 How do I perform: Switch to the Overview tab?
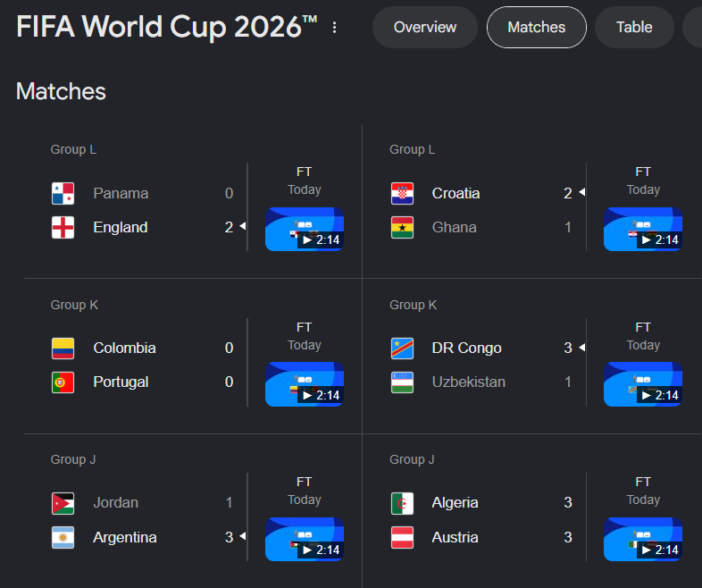425,28
